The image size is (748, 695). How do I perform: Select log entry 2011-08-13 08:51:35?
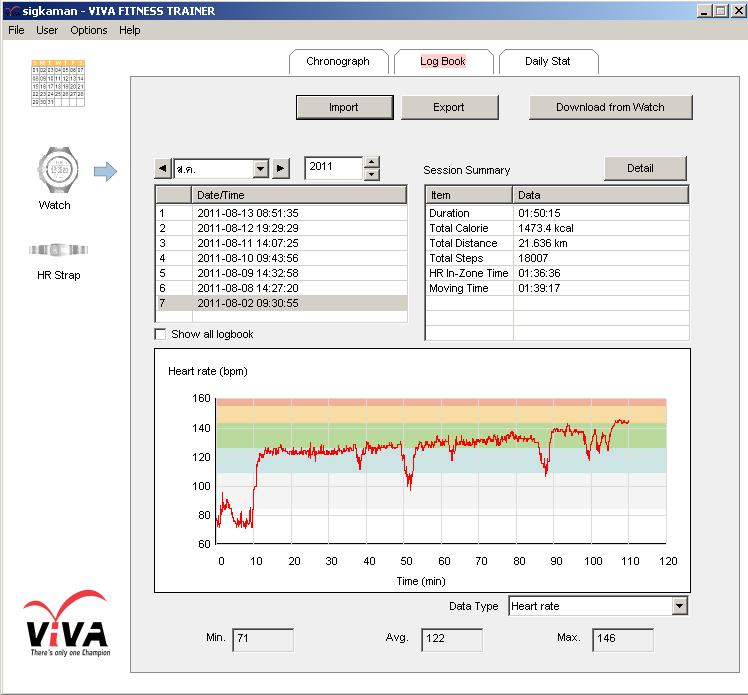tap(248, 213)
